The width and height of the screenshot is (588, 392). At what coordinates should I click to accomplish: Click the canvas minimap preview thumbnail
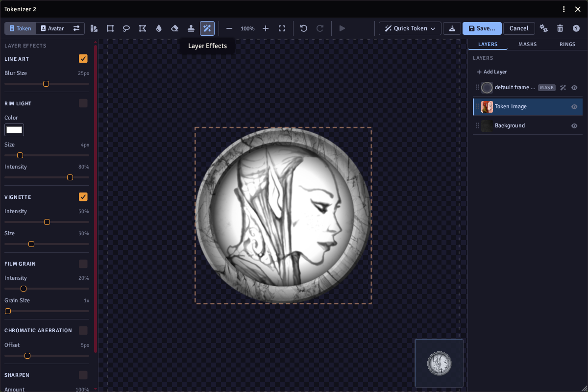pos(439,363)
